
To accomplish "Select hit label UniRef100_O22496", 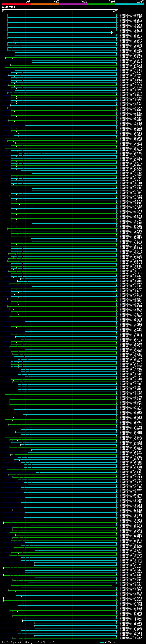I will pyautogui.click(x=131, y=90).
